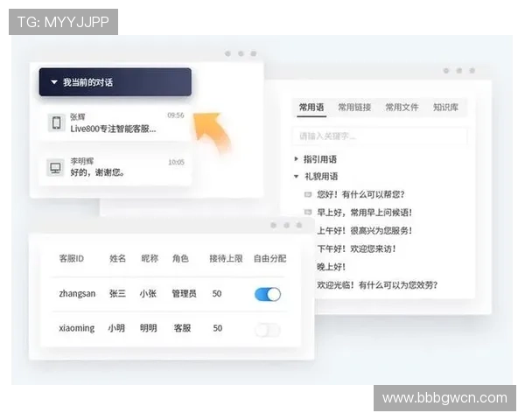The width and height of the screenshot is (525, 420).
Task: Click the 接待上限 column header
Action: 226,259
